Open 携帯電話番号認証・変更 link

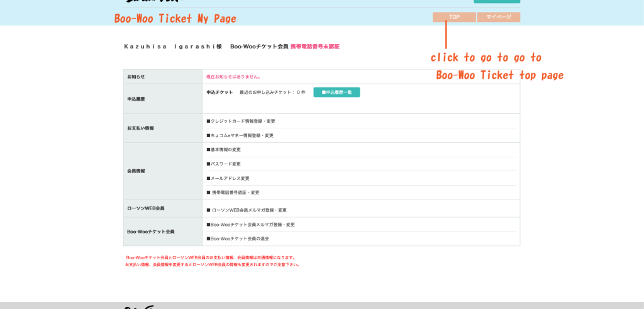coord(235,193)
